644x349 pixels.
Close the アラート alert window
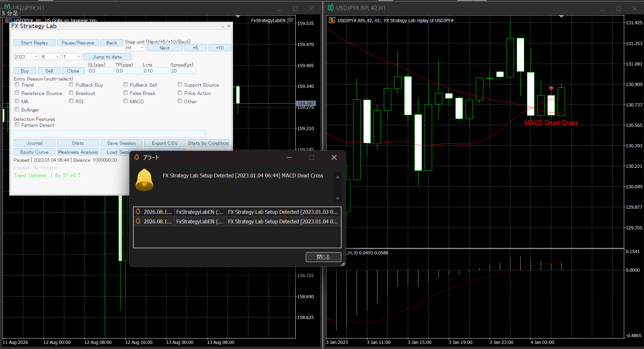(x=334, y=157)
